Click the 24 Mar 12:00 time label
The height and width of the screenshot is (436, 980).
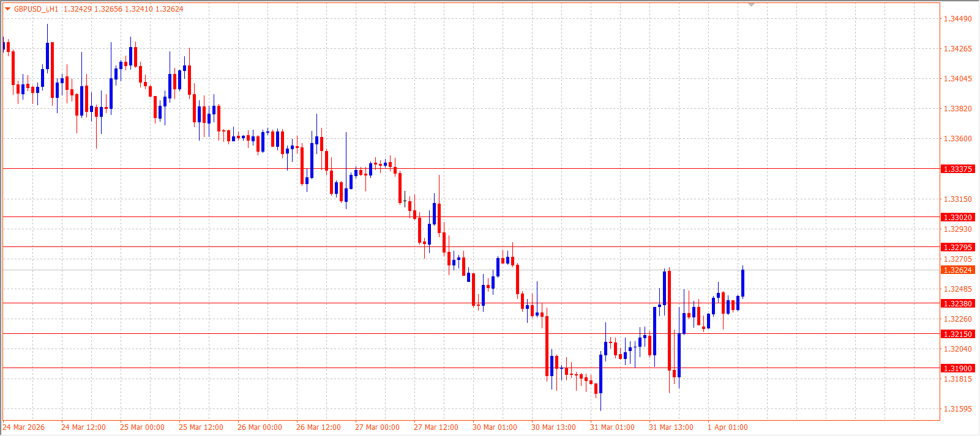83,427
